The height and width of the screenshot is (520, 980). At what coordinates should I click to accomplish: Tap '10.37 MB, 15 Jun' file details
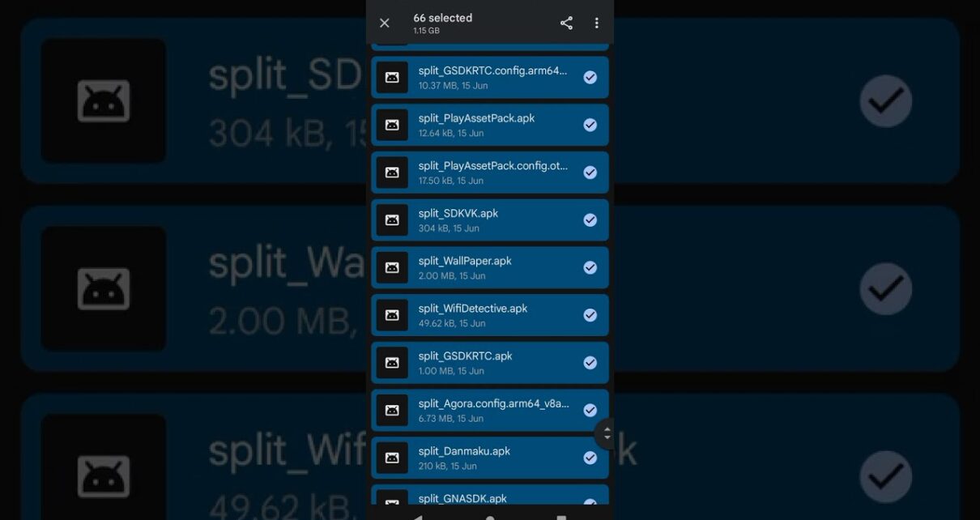point(453,86)
